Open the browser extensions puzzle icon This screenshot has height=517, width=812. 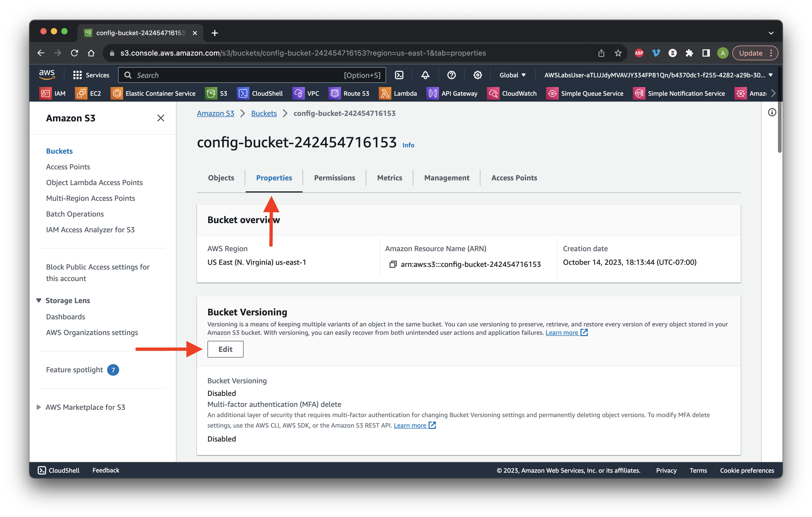(x=689, y=53)
